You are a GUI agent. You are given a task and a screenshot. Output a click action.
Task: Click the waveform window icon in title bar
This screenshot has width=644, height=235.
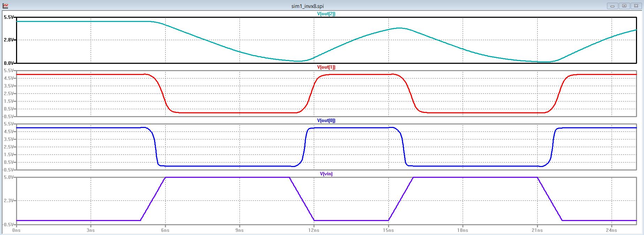(x=5, y=6)
